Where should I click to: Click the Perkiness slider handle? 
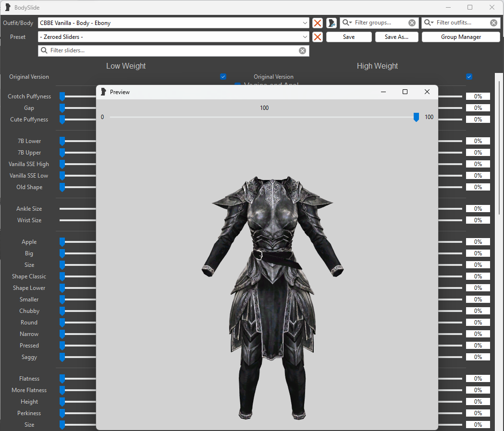click(x=62, y=413)
